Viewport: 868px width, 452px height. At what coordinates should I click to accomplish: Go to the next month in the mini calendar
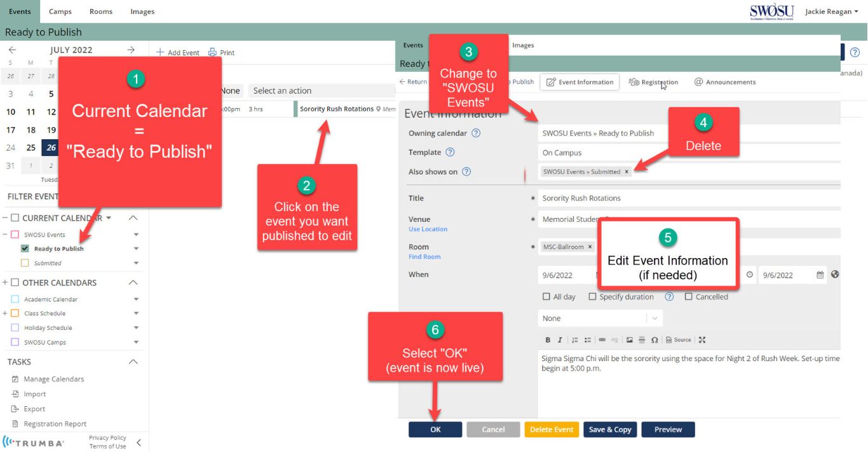click(131, 50)
